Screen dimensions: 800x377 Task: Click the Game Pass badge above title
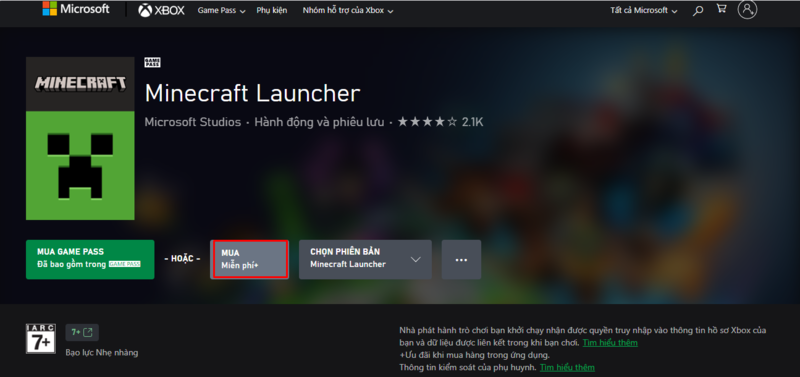pyautogui.click(x=153, y=63)
